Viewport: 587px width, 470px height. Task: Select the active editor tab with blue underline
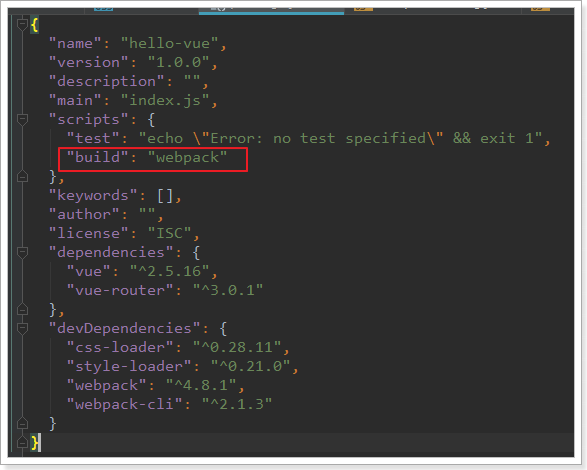click(x=271, y=10)
